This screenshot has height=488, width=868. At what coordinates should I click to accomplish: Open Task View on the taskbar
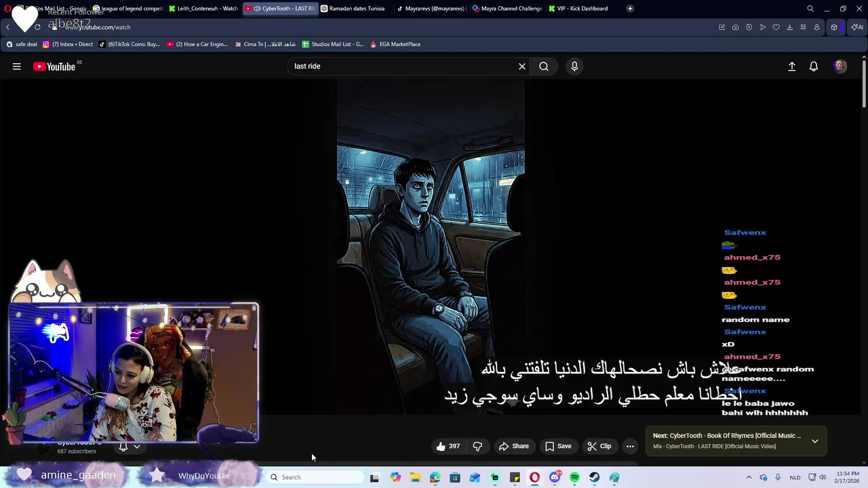(x=374, y=477)
